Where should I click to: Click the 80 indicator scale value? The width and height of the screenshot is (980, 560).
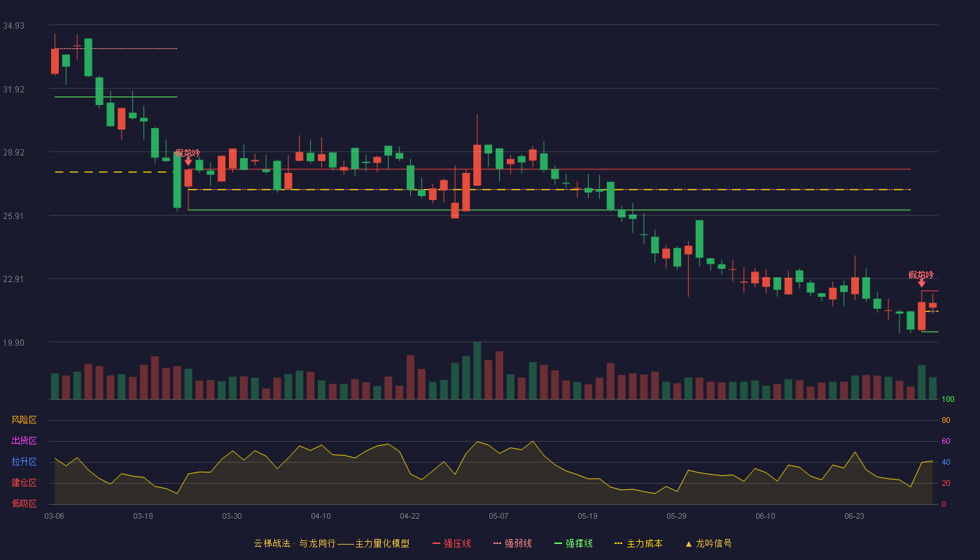946,420
